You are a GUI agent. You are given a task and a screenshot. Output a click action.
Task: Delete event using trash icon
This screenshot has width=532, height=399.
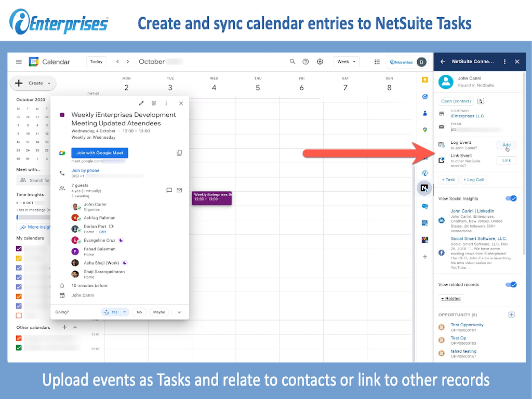(154, 103)
